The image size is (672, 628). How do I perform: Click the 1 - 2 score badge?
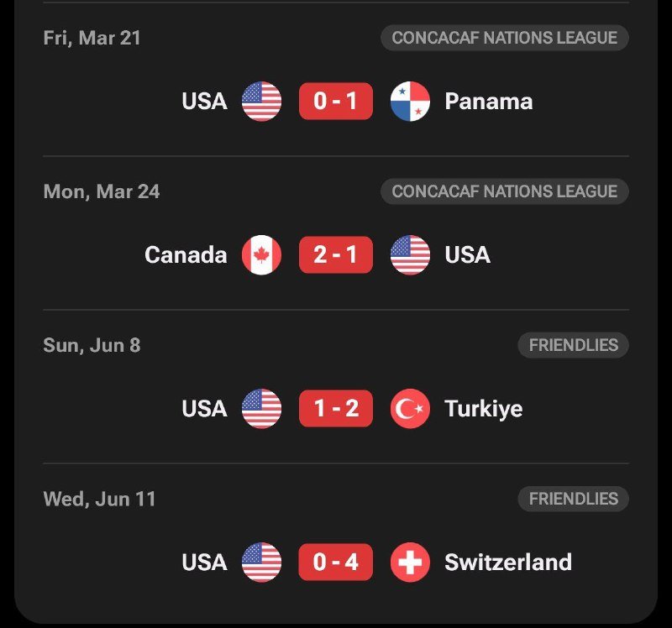click(x=336, y=409)
